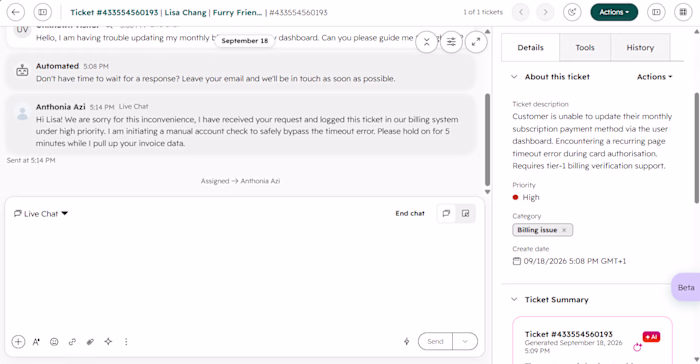The width and height of the screenshot is (700, 364).
Task: Toggle the left sidebar panel icon
Action: coord(42,12)
